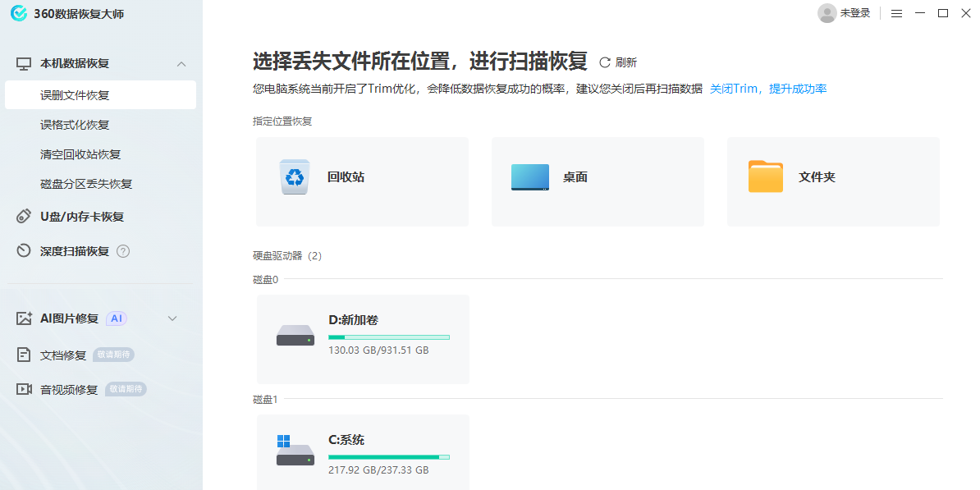Image resolution: width=980 pixels, height=490 pixels.
Task: Click the AI图片修复 picture icon
Action: [24, 318]
